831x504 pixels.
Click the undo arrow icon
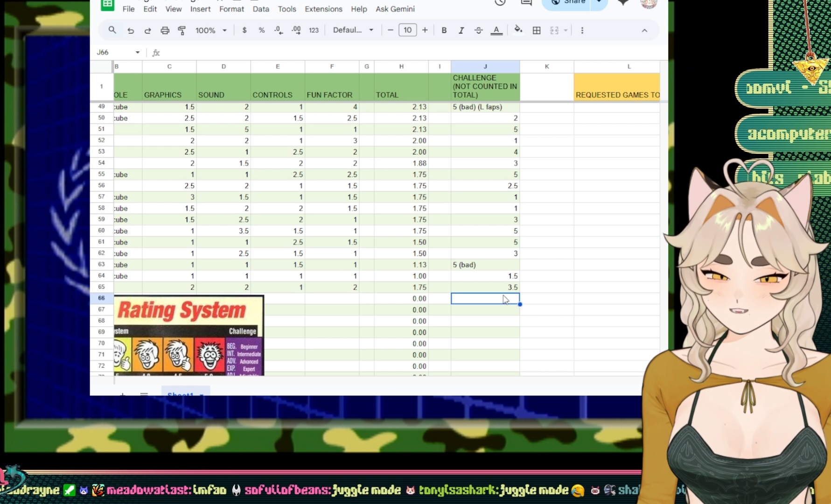pos(131,30)
